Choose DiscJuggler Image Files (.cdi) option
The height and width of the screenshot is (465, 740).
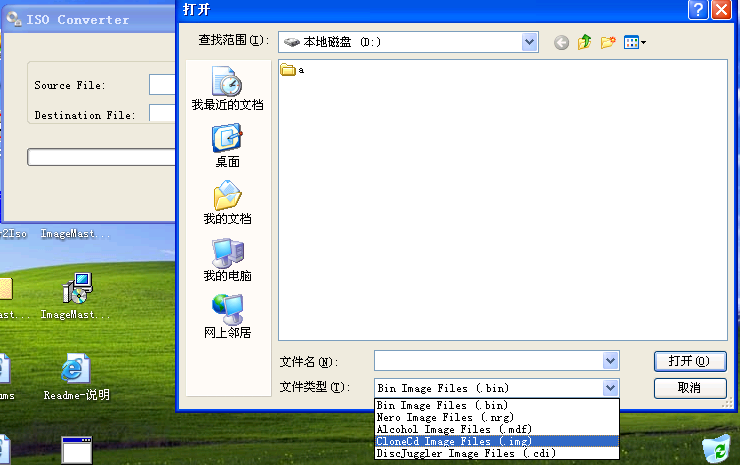[x=496, y=453]
